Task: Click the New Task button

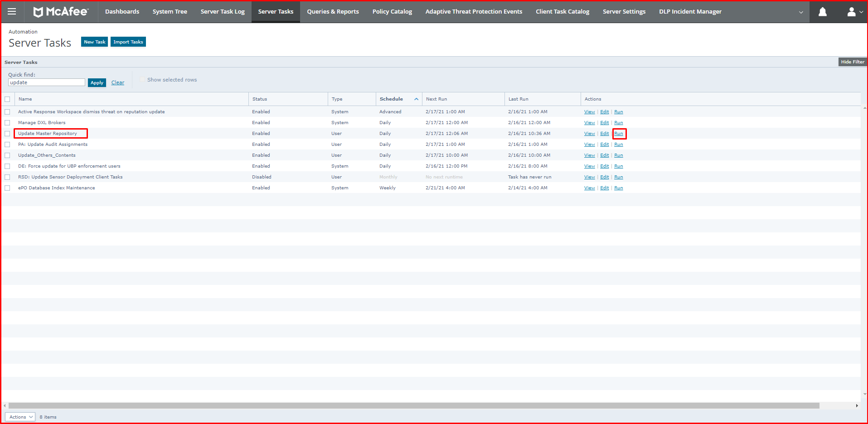Action: [x=94, y=42]
